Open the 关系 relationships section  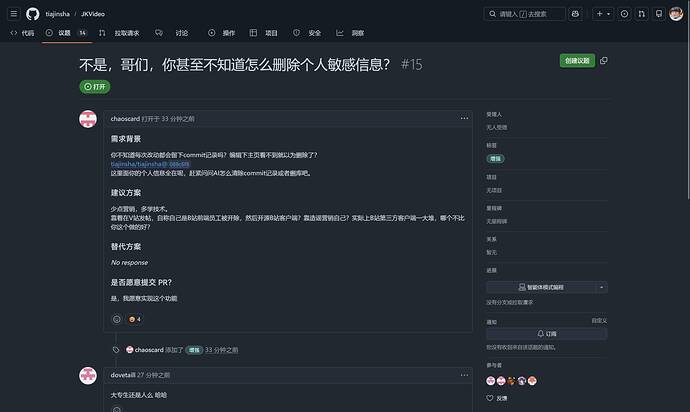492,239
